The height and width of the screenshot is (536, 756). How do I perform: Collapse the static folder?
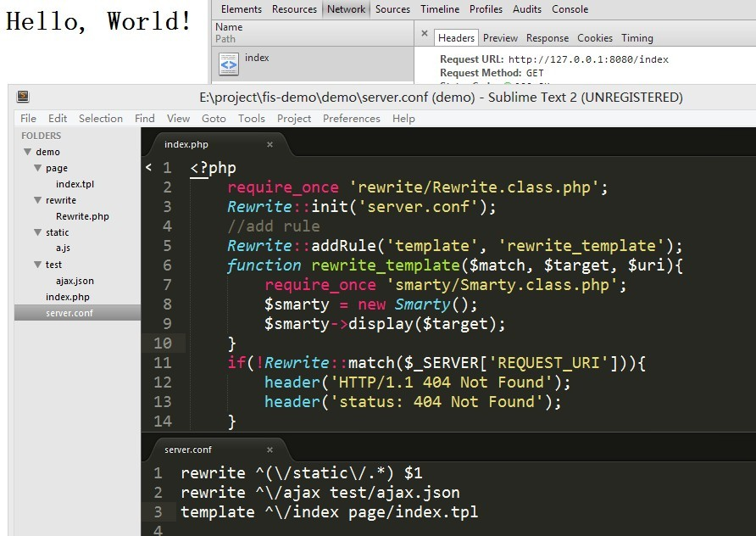tap(37, 232)
